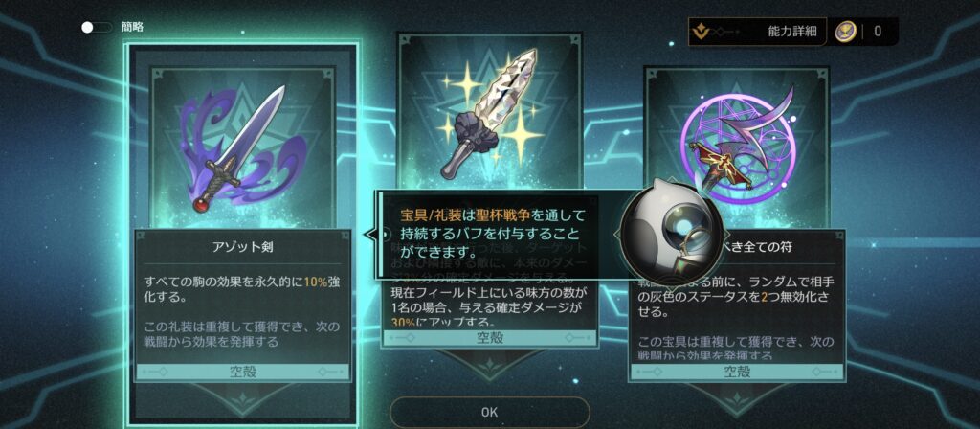Select the アゾット剣 title label
980x429 pixels.
point(243,248)
